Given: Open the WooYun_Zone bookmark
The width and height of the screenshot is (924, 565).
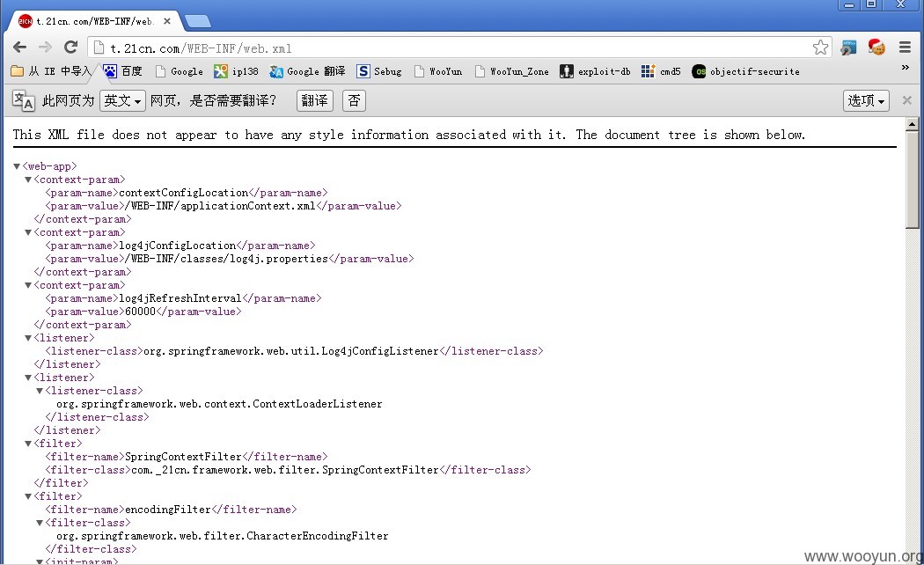Looking at the screenshot, I should click(511, 71).
